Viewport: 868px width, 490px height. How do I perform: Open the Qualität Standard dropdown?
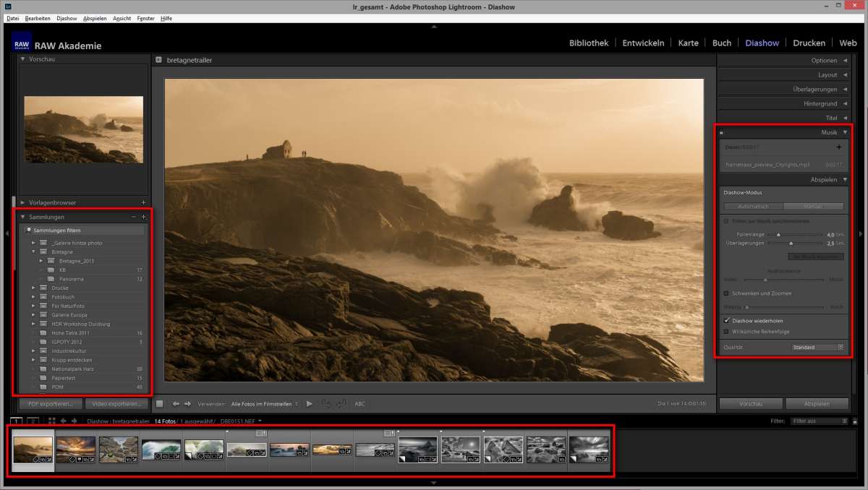pyautogui.click(x=817, y=347)
